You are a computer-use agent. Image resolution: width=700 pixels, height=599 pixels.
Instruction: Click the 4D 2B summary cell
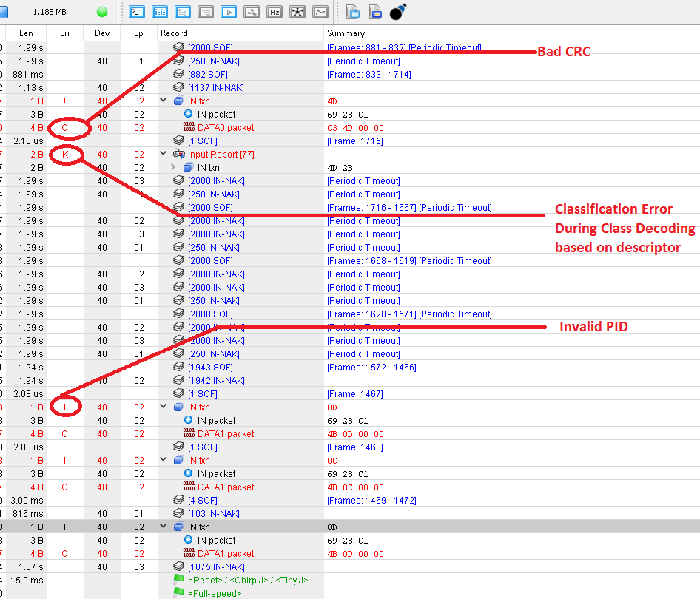[340, 168]
